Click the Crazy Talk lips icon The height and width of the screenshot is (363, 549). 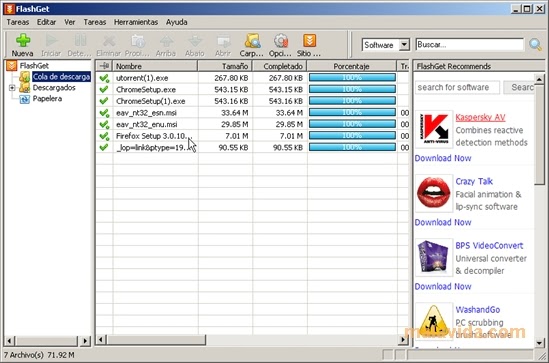(434, 194)
